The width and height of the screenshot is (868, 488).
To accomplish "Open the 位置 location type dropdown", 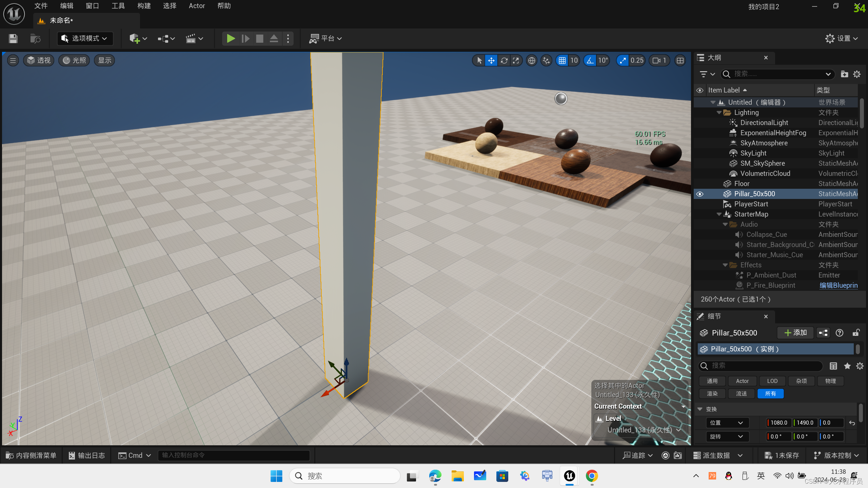I will click(727, 423).
